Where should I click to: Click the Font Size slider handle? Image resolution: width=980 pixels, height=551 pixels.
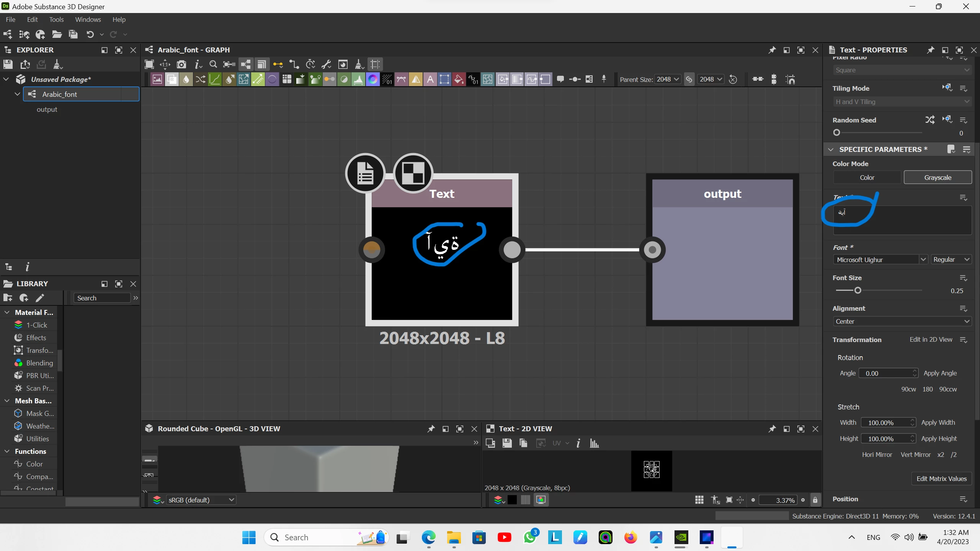858,290
